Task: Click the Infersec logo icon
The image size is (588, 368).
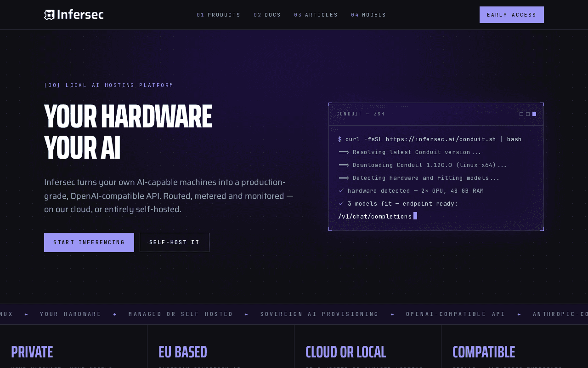Action: click(x=50, y=15)
